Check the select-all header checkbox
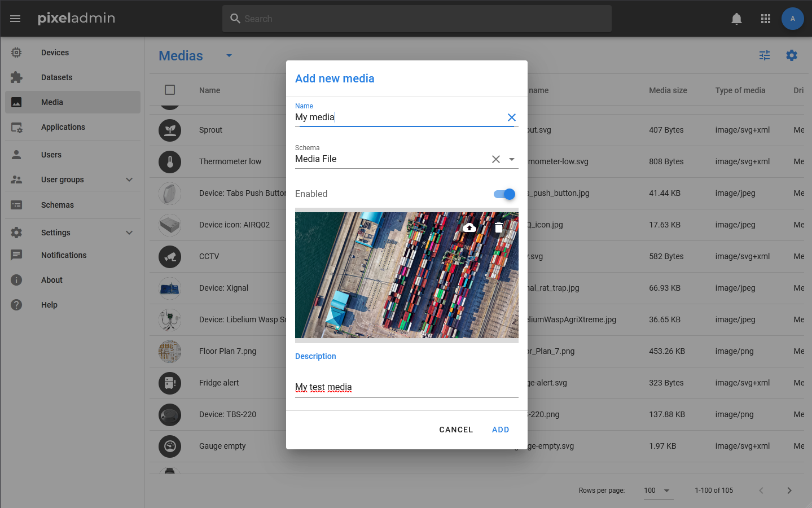This screenshot has width=812, height=508. (170, 90)
